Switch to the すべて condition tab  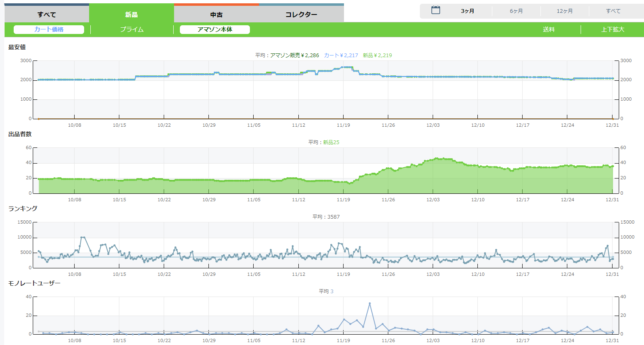46,14
